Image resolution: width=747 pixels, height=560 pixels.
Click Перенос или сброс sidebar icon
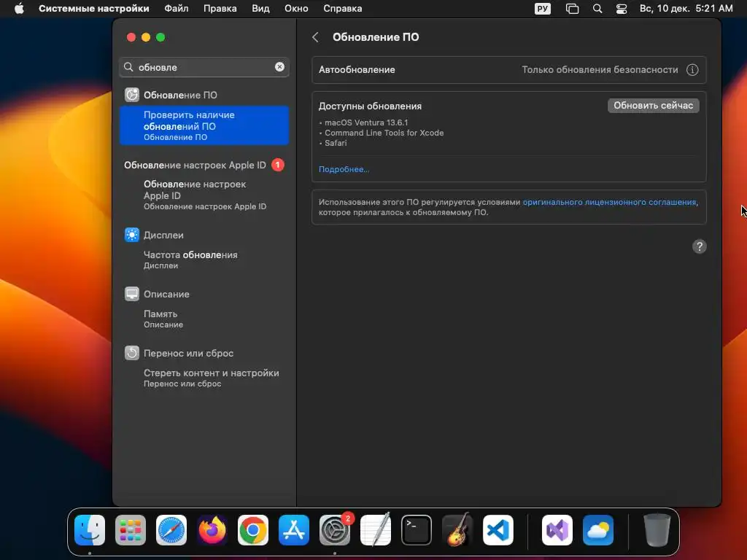click(x=132, y=353)
